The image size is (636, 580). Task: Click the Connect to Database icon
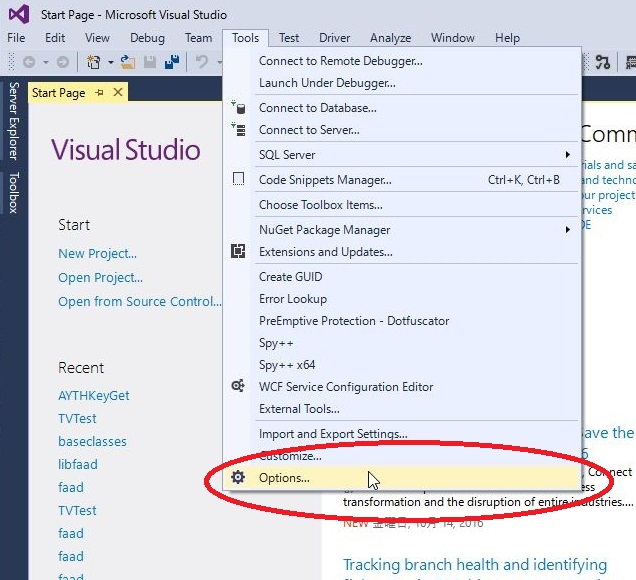pos(238,107)
